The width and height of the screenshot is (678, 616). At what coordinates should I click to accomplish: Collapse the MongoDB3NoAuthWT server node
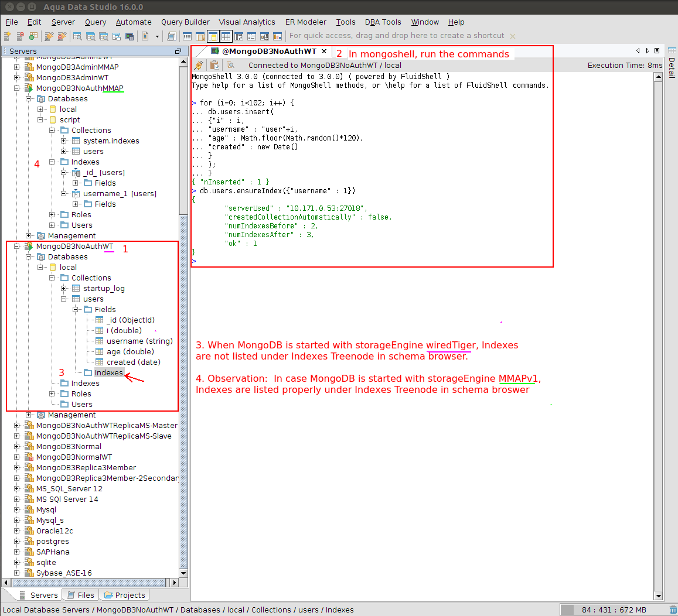pos(16,247)
